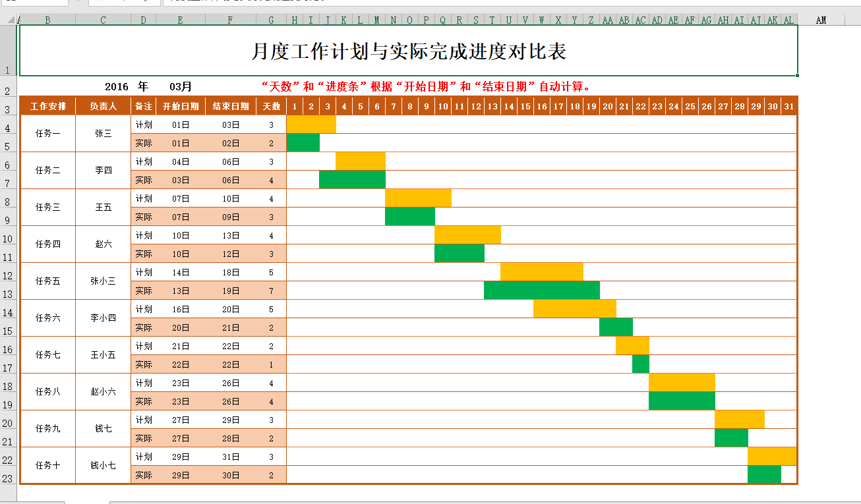Select the 工作安排 header cell
This screenshot has height=504, width=861.
point(48,105)
